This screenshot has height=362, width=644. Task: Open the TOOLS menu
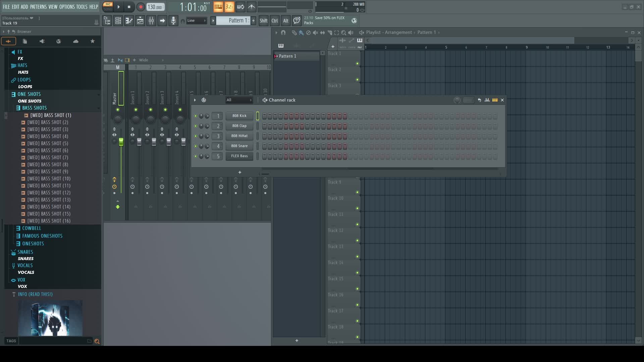coord(82,7)
